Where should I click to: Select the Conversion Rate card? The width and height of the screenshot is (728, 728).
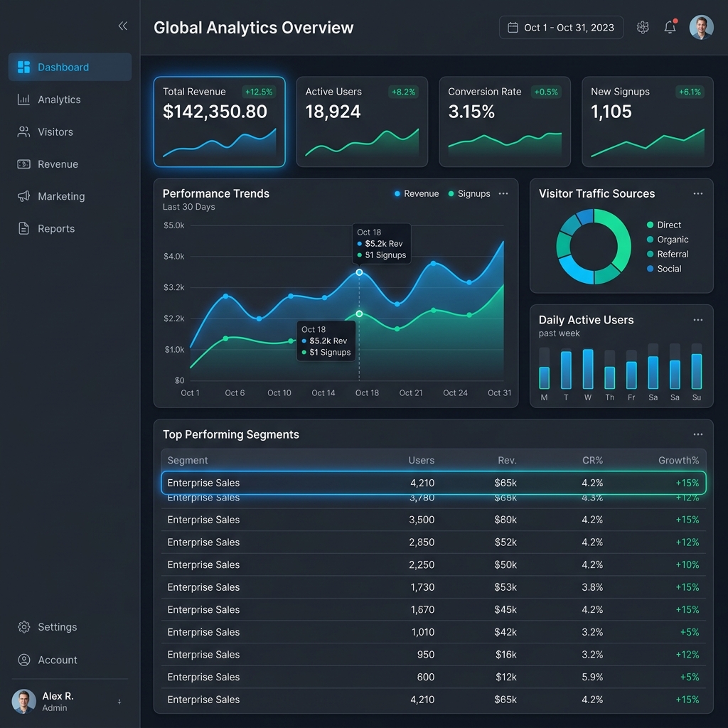coord(505,122)
